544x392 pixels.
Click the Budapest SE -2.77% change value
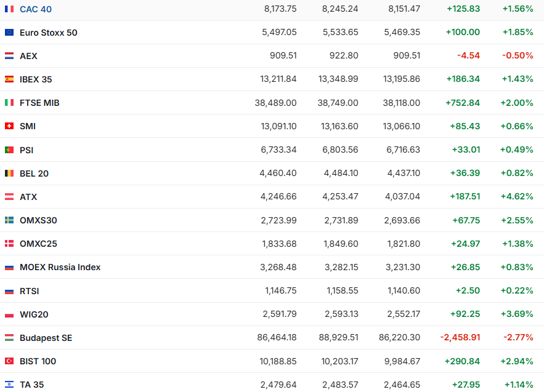click(518, 338)
